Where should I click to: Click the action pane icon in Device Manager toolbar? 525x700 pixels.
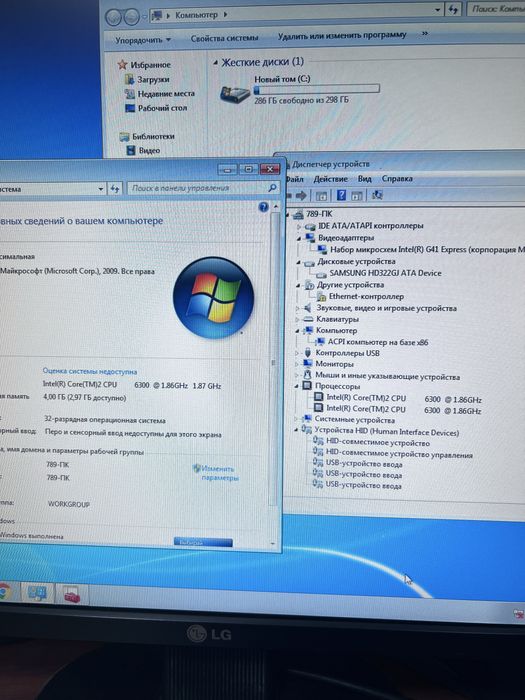click(x=356, y=196)
